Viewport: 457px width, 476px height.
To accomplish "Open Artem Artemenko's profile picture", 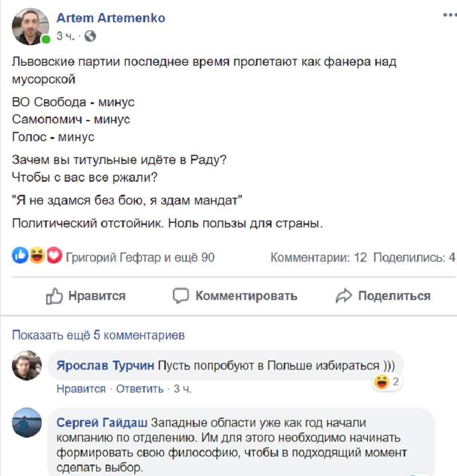I will point(31,27).
